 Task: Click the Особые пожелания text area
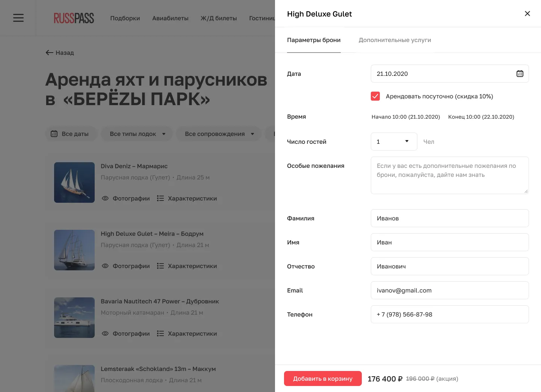point(450,175)
